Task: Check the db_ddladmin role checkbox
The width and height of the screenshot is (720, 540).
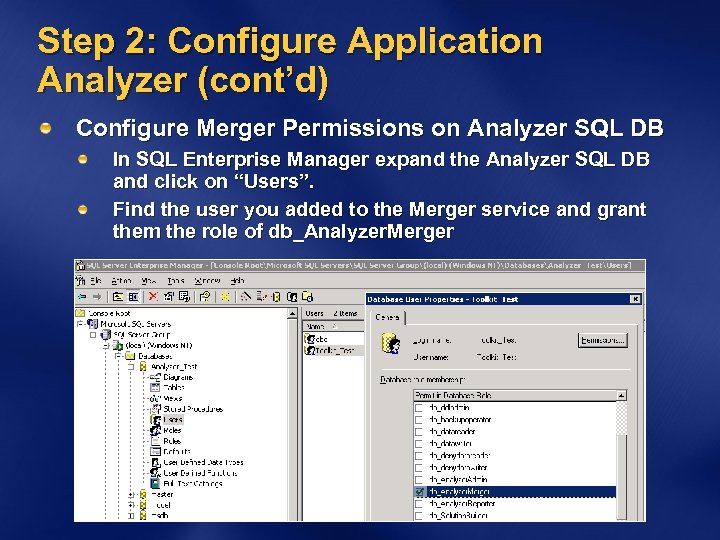Action: 419,408
